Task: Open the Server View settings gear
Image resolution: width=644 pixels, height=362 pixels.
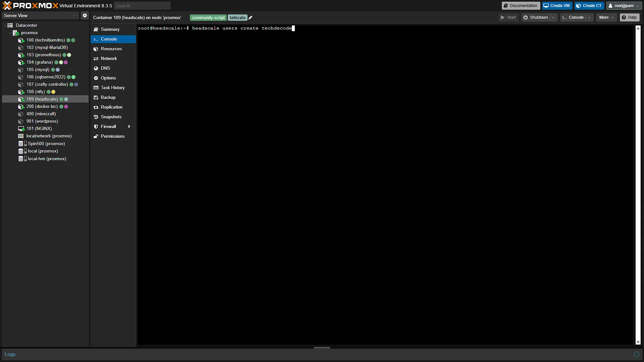Action: [x=85, y=15]
